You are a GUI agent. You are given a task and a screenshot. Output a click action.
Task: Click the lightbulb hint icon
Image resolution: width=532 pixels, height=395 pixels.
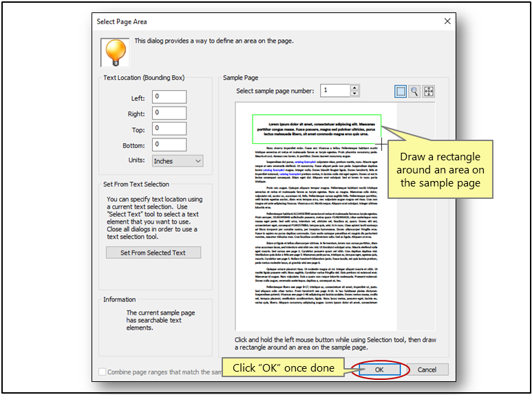(115, 52)
